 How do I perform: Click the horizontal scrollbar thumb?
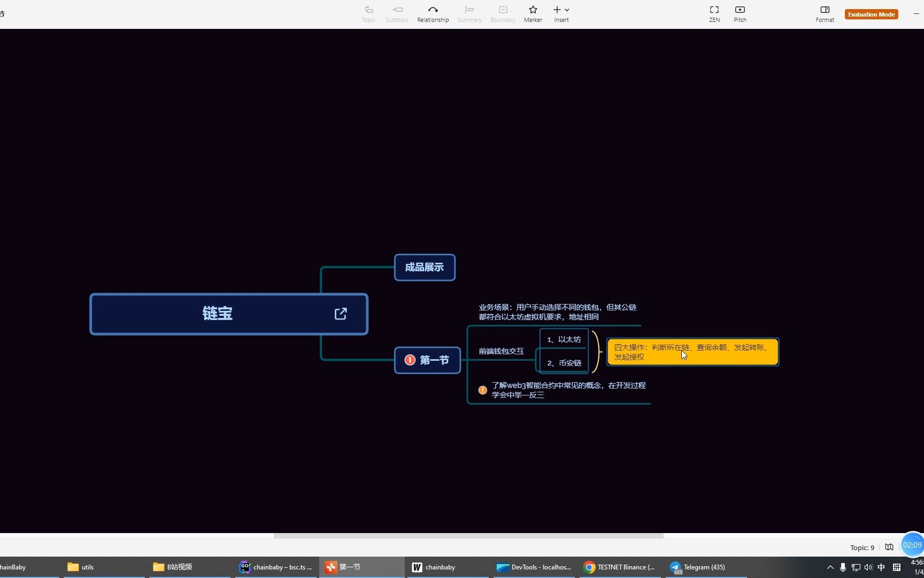click(x=468, y=535)
